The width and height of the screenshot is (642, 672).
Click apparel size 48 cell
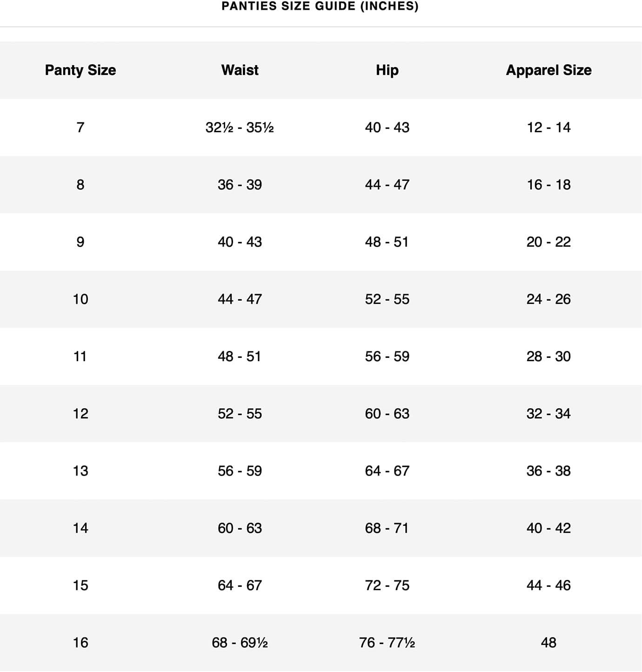click(x=548, y=643)
